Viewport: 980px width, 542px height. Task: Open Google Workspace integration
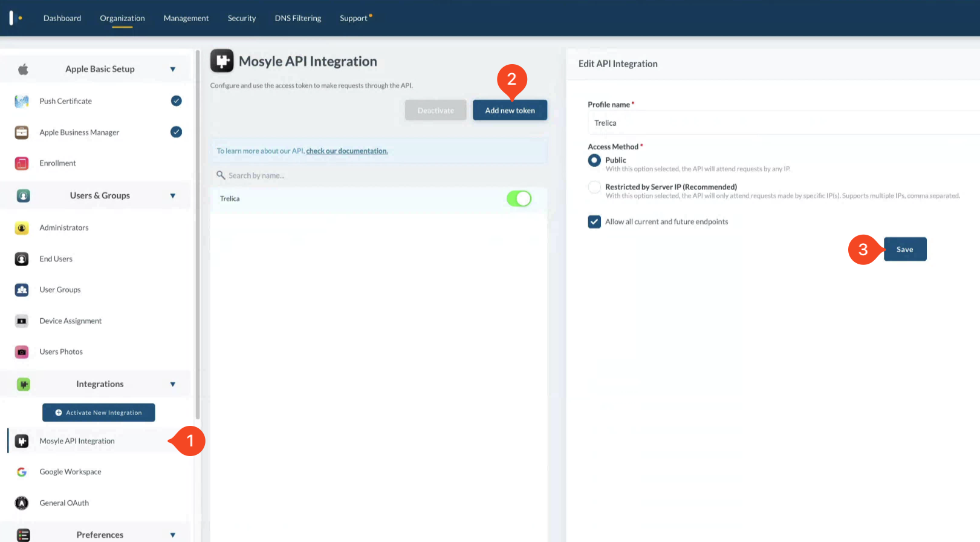click(71, 472)
